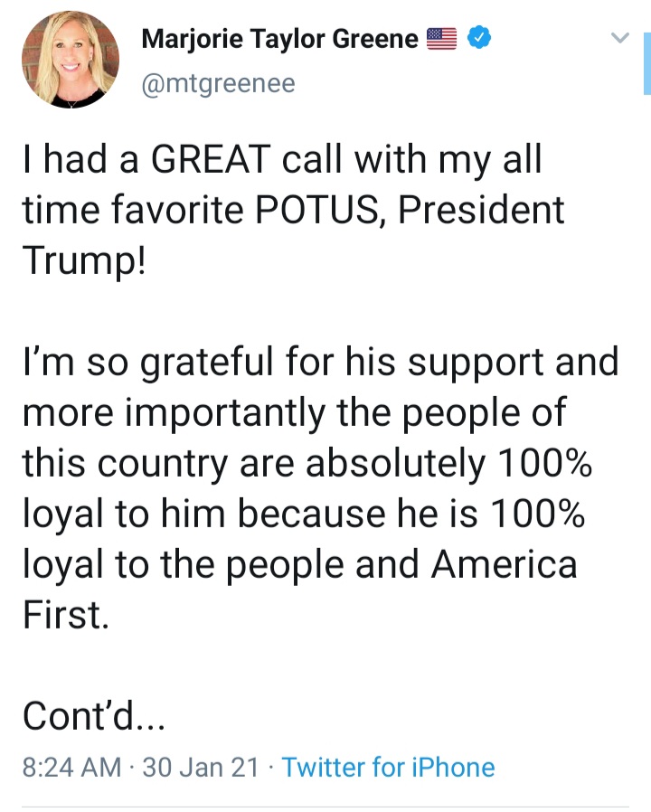Open the tweet options chevron menu
Viewport: 651px width, 812px height.
[x=619, y=38]
